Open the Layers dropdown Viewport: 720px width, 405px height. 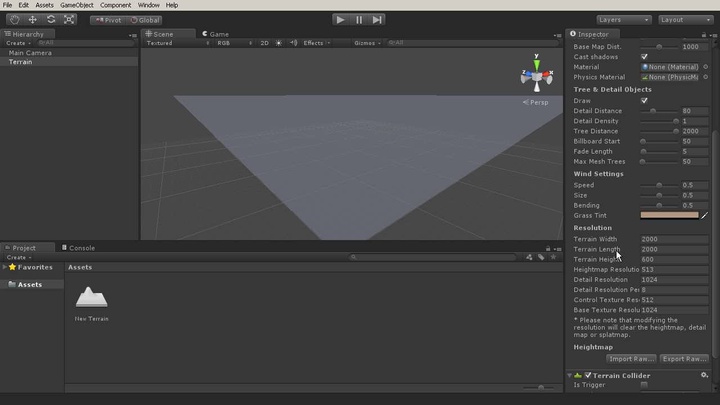tap(624, 20)
